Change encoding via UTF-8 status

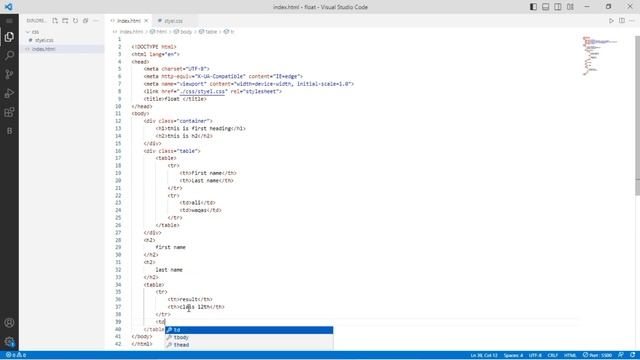click(535, 355)
